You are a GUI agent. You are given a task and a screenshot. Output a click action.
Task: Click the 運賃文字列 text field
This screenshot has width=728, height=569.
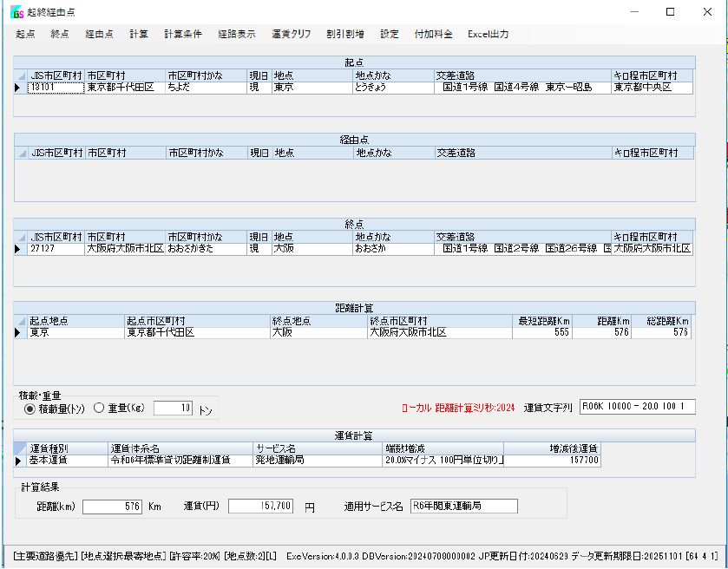coord(637,406)
